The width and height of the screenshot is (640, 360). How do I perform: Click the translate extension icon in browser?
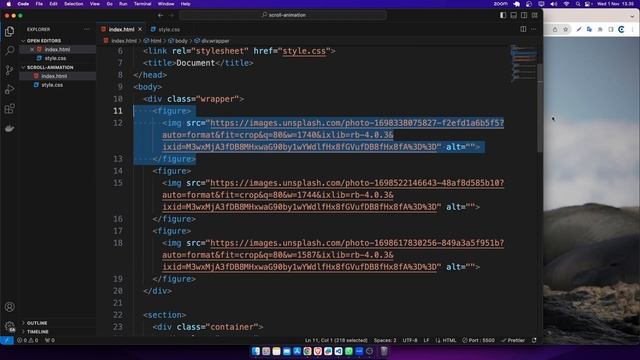(x=589, y=29)
